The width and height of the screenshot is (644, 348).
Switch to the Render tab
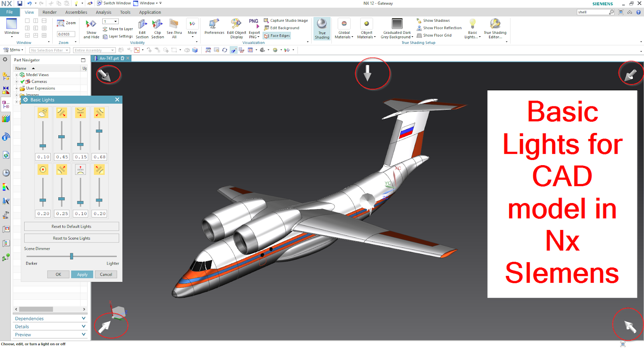pos(50,12)
